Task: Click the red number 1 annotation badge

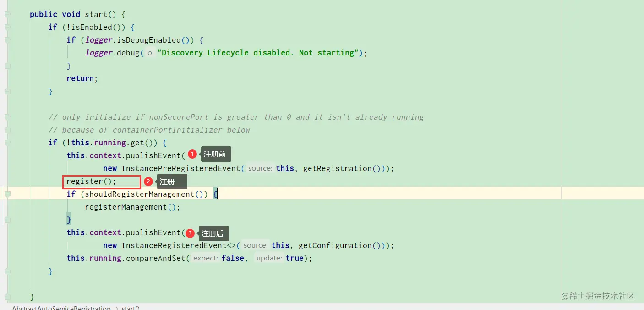Action: point(192,154)
